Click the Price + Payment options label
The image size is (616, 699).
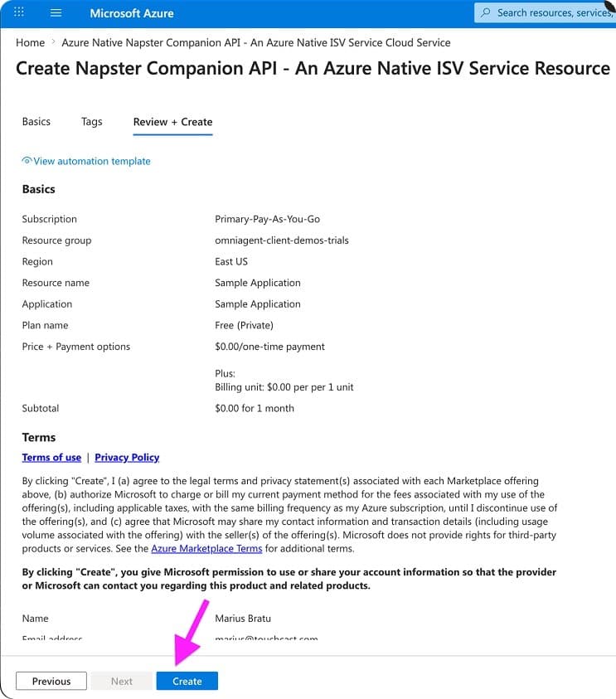[x=76, y=347]
